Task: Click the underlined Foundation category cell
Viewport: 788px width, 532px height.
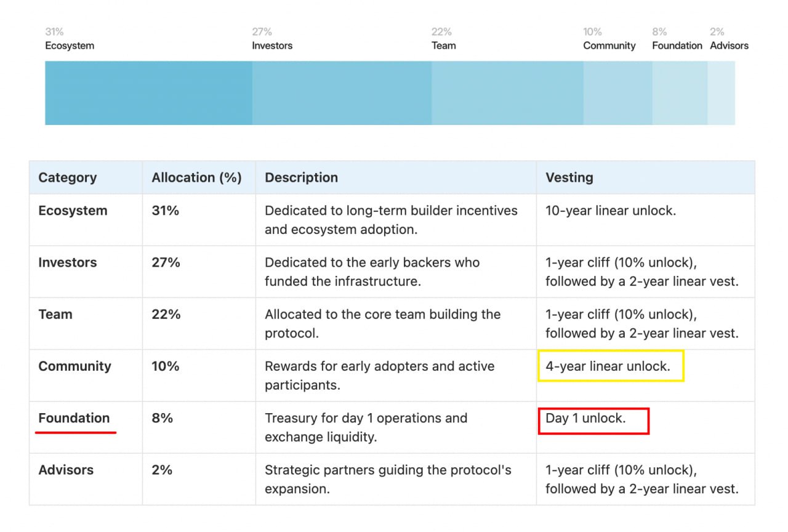Action: (74, 418)
